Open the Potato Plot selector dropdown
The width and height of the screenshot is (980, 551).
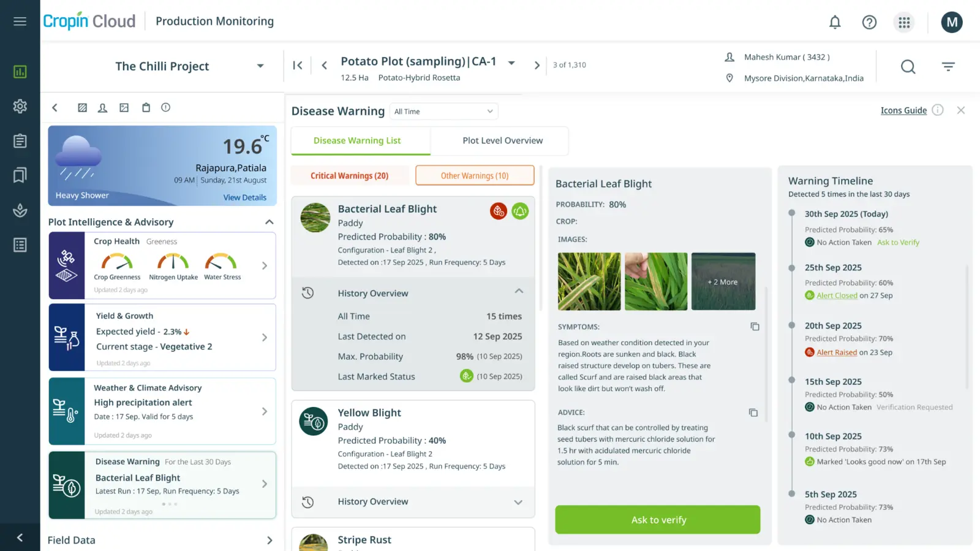pyautogui.click(x=511, y=63)
